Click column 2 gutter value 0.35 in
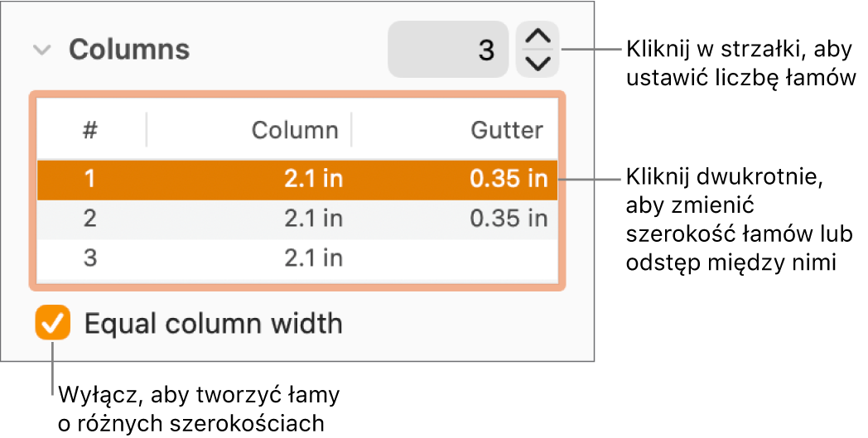 click(x=509, y=219)
